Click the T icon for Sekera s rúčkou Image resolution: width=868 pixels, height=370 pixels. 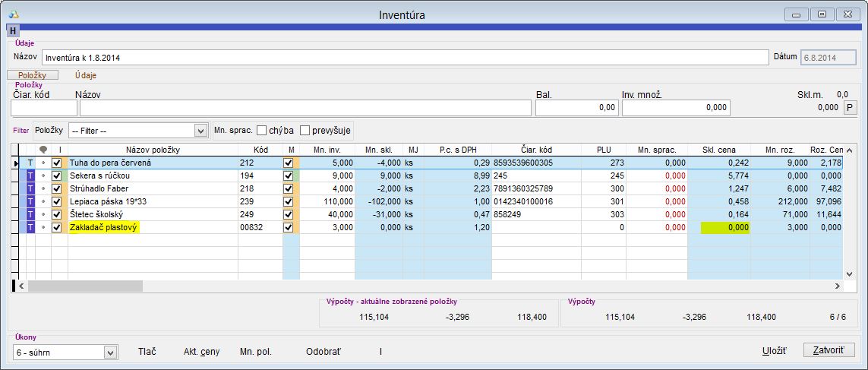tap(30, 176)
